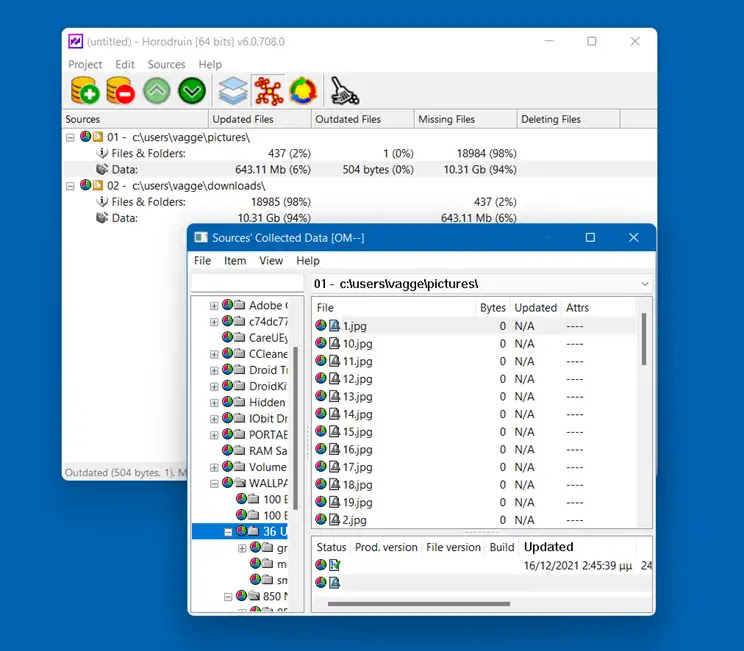744x651 pixels.
Task: Click the Horodruin app logo icon
Action: 75,41
